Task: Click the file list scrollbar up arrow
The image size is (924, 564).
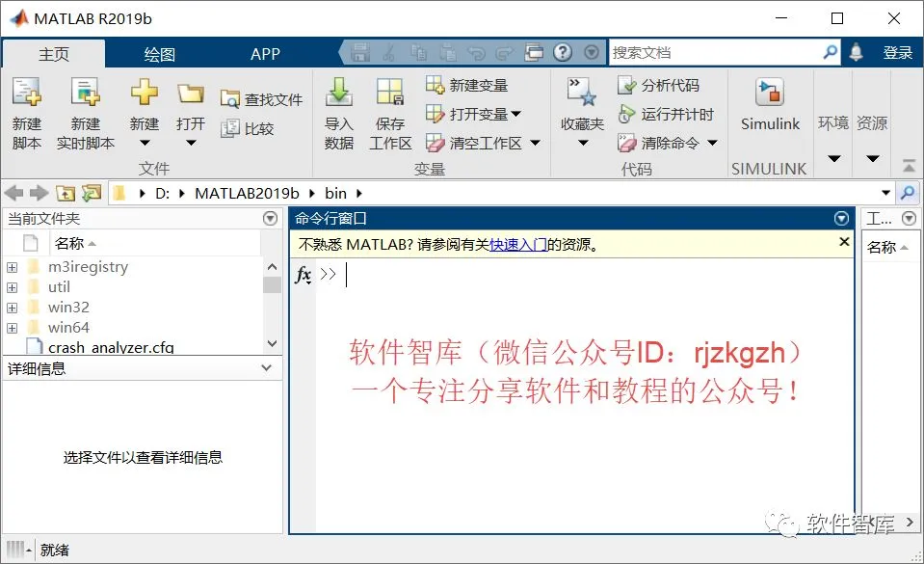Action: [273, 267]
